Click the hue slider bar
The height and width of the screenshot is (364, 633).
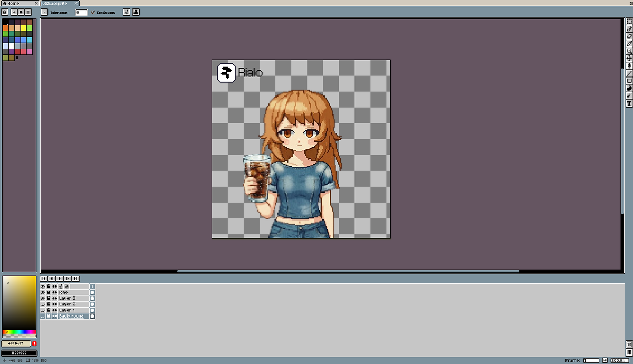click(x=19, y=332)
